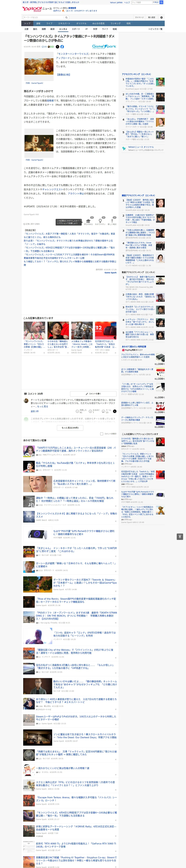Focus the keyword search input field
Viewport: 186px width, 868px height.
coord(44,18)
